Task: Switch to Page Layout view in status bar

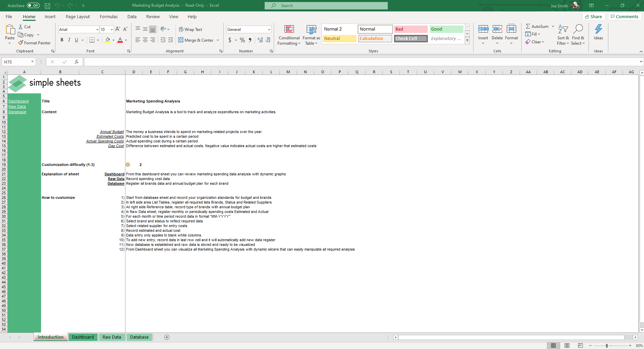Action: click(567, 346)
